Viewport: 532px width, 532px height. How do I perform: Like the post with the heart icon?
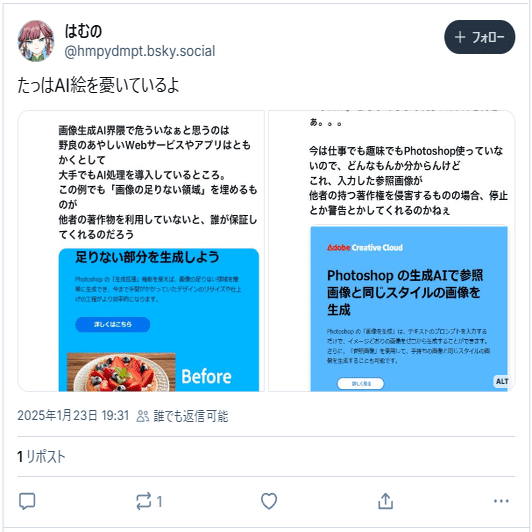click(x=269, y=501)
